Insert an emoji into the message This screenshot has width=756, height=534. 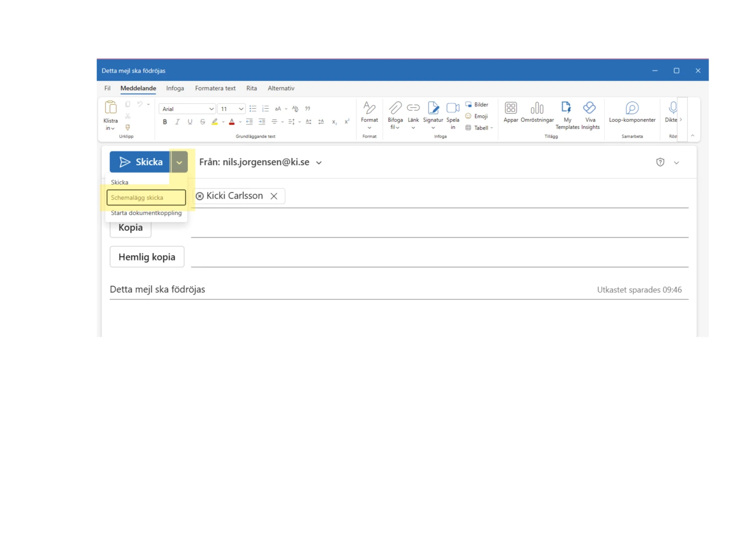[476, 116]
